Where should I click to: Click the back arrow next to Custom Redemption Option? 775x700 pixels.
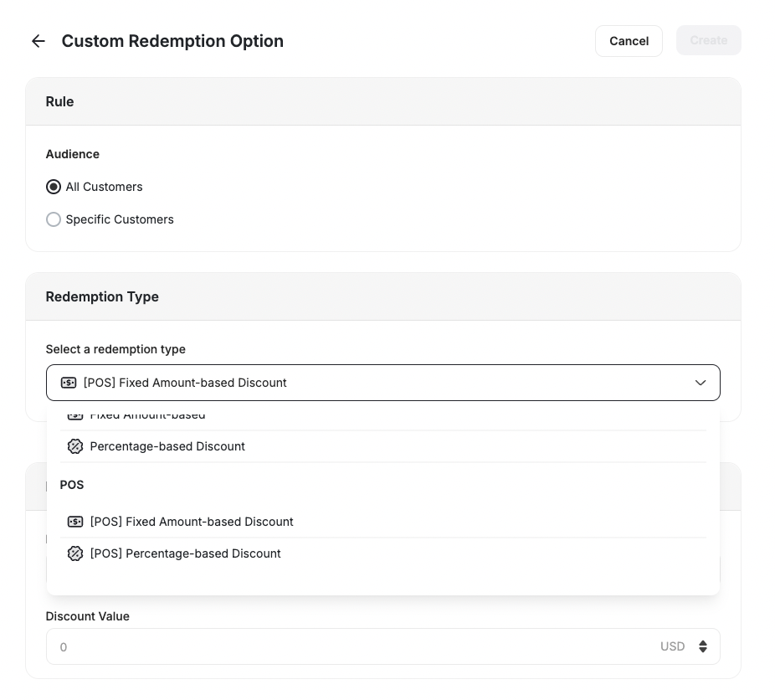click(x=38, y=40)
